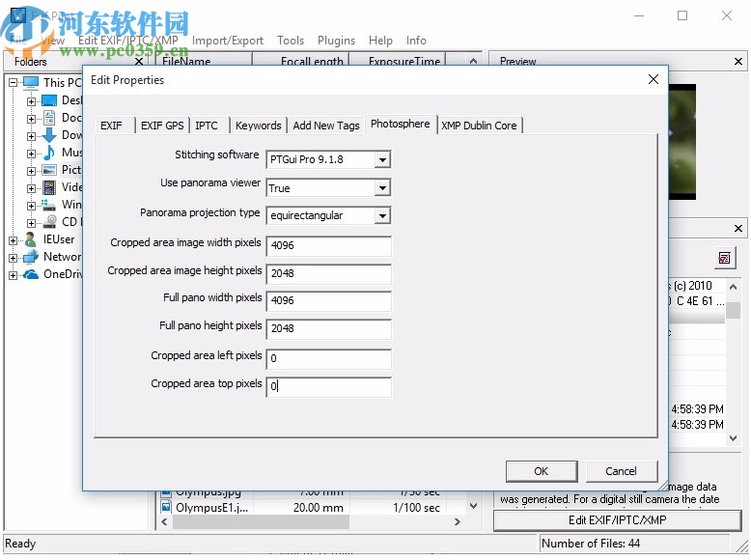Image resolution: width=751 pixels, height=560 pixels.
Task: Click Cropped area top pixels field
Action: pyautogui.click(x=328, y=386)
